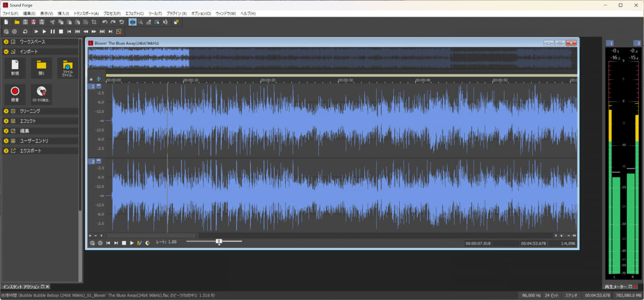The image size is (644, 300).
Task: Click the 新規 new file action tile
Action: [x=14, y=68]
